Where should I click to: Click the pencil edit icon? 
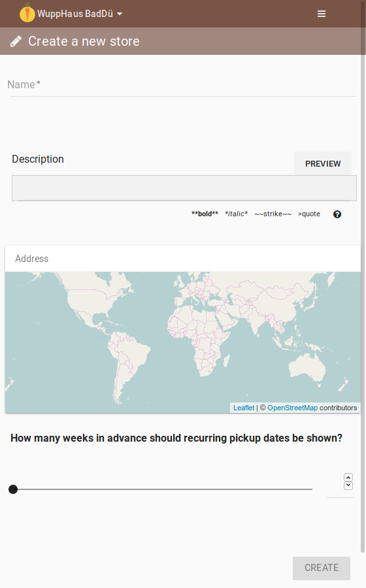(16, 41)
